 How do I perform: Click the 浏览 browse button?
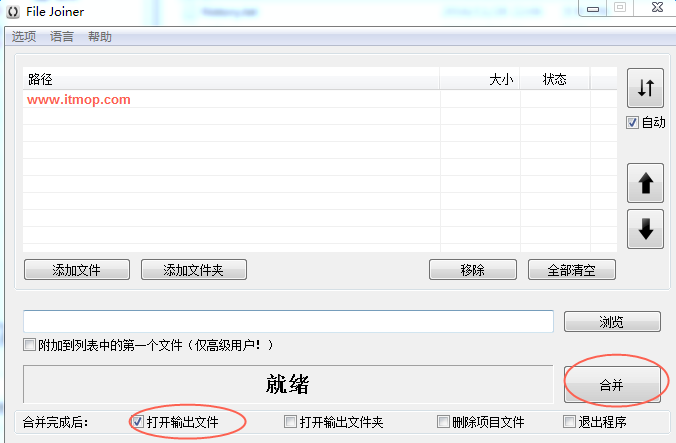tap(612, 321)
